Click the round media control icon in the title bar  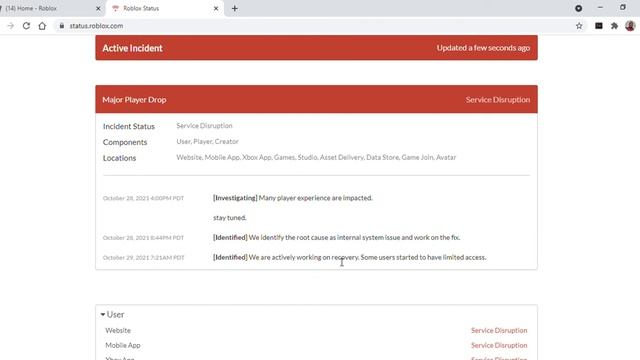click(578, 8)
